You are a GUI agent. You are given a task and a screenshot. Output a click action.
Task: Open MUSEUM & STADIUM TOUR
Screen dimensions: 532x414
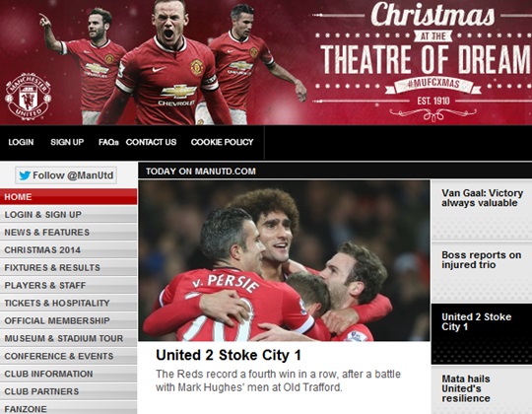(x=69, y=338)
